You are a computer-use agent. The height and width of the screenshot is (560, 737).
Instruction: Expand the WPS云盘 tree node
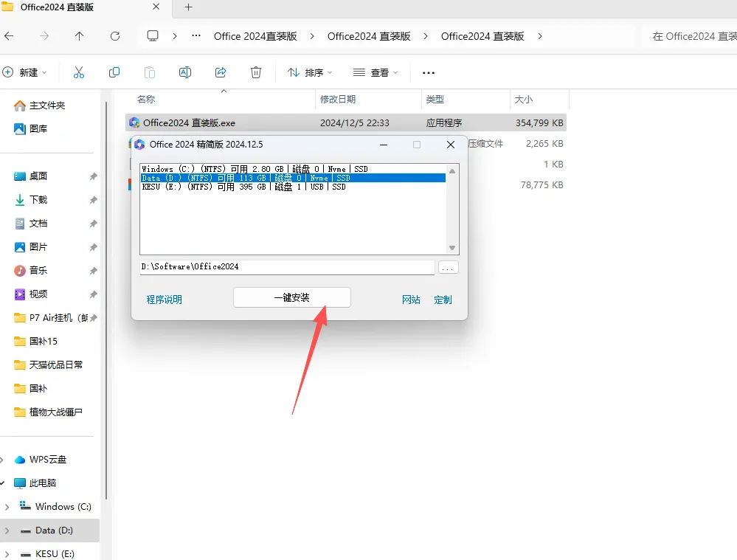[2, 460]
